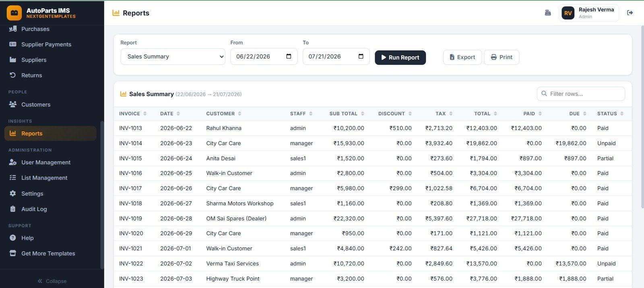The height and width of the screenshot is (288, 644).
Task: Click Partial status of INV-1015
Action: (x=605, y=158)
